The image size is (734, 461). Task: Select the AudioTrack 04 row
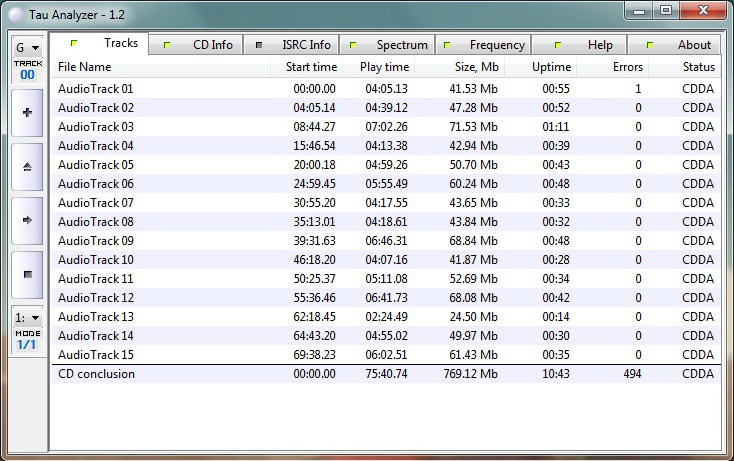(386, 146)
